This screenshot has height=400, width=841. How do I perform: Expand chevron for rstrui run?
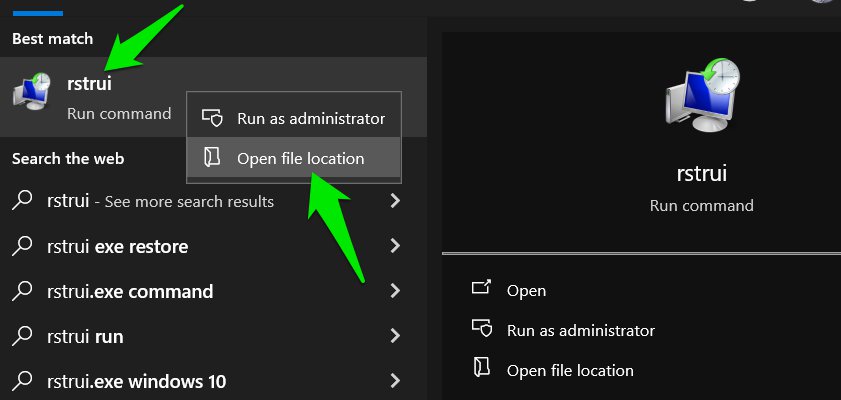coord(395,336)
